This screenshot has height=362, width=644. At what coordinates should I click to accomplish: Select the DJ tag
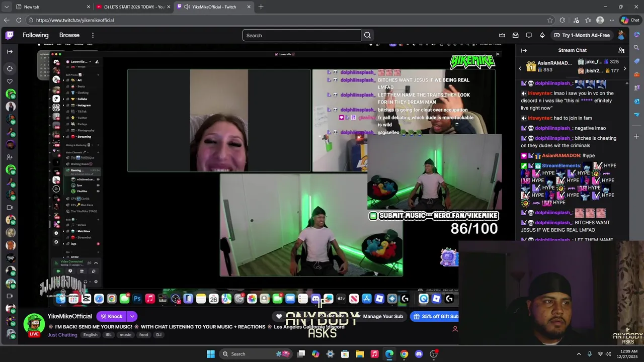(x=159, y=335)
